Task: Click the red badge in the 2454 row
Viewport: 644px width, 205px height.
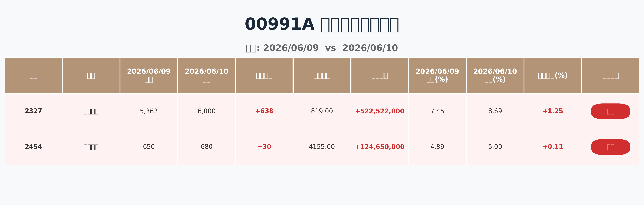Action: point(610,147)
